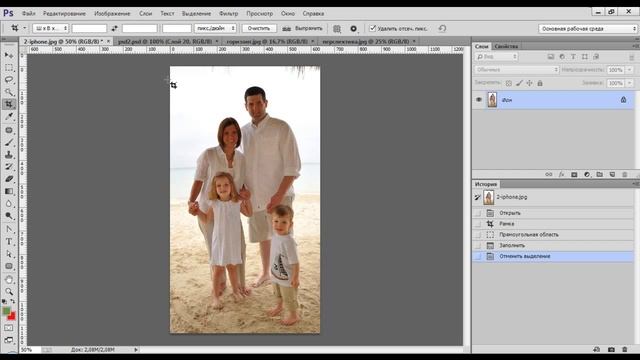
Task: Select the Brush tool
Action: click(9, 142)
